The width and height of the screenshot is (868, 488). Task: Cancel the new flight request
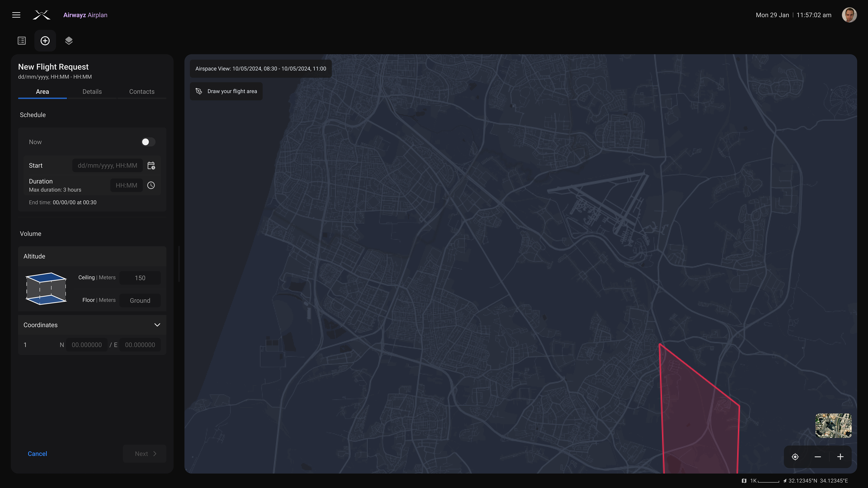[37, 454]
